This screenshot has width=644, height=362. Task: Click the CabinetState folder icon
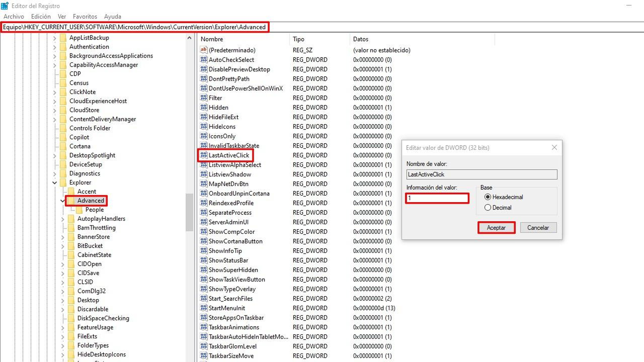pos(71,255)
